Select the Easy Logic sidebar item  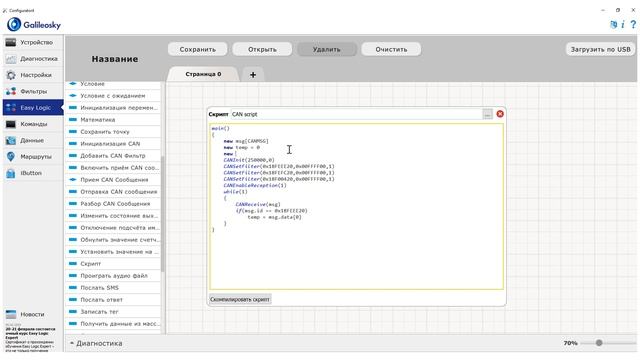coord(33,108)
